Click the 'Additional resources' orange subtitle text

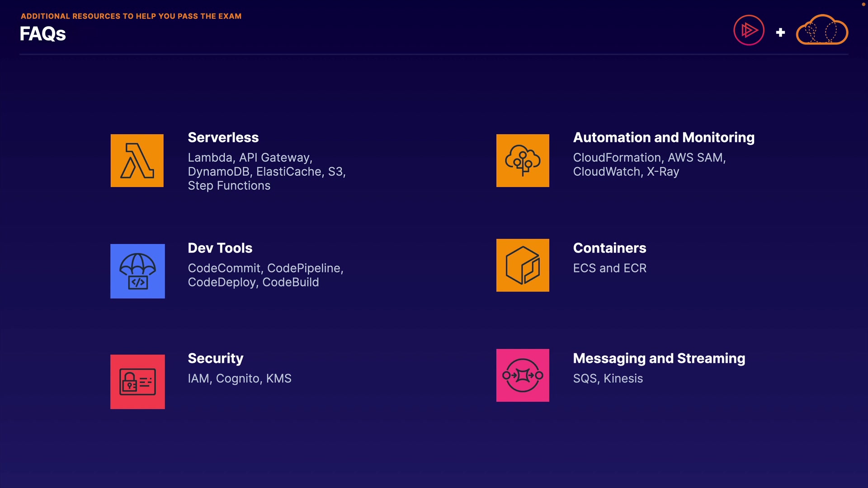131,16
